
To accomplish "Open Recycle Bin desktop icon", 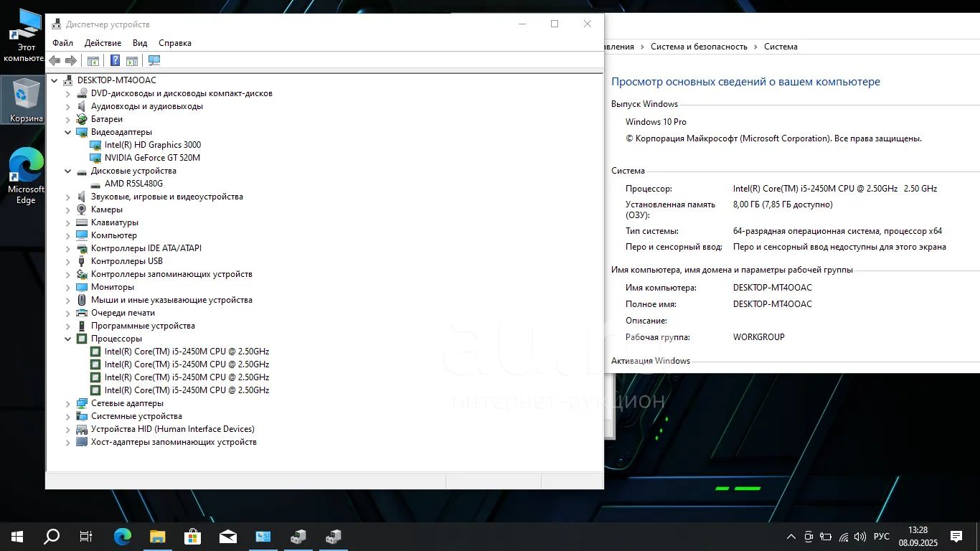I will click(x=26, y=100).
